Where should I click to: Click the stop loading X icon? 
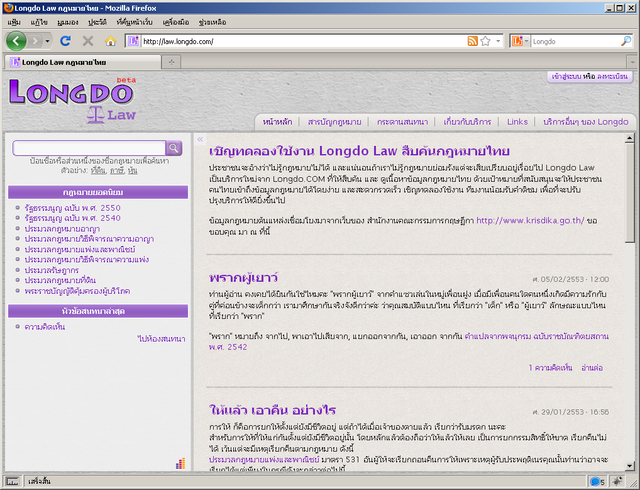point(88,41)
